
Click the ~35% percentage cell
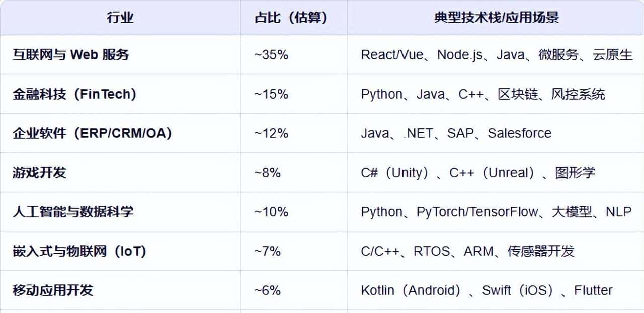271,55
